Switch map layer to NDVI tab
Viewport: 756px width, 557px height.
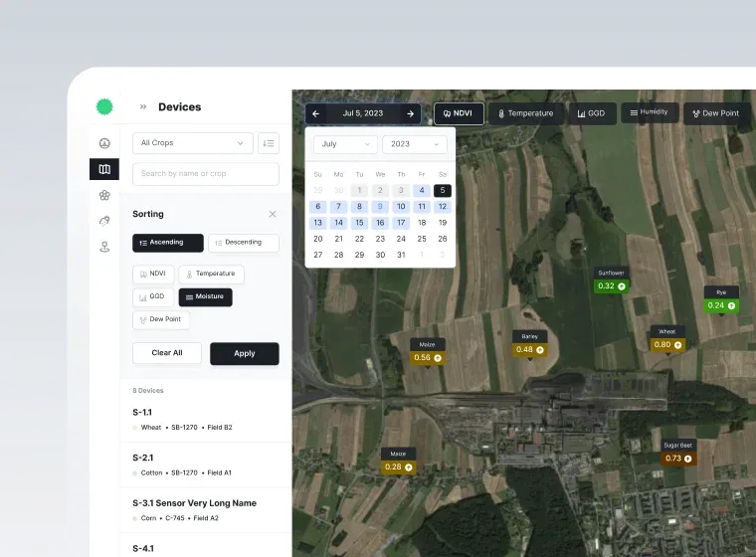click(x=459, y=113)
